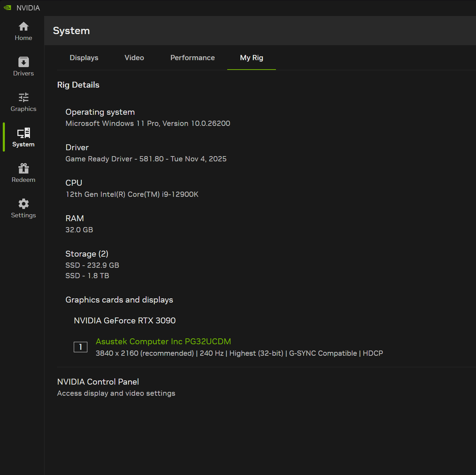Image resolution: width=476 pixels, height=475 pixels.
Task: Click the i9-12900K CPU text
Action: click(132, 194)
